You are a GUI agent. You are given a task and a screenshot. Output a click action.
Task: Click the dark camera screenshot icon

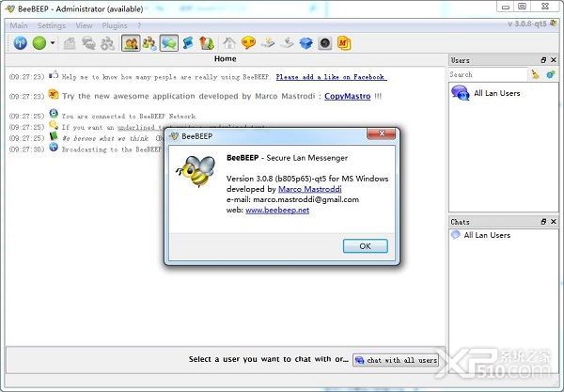click(x=325, y=43)
